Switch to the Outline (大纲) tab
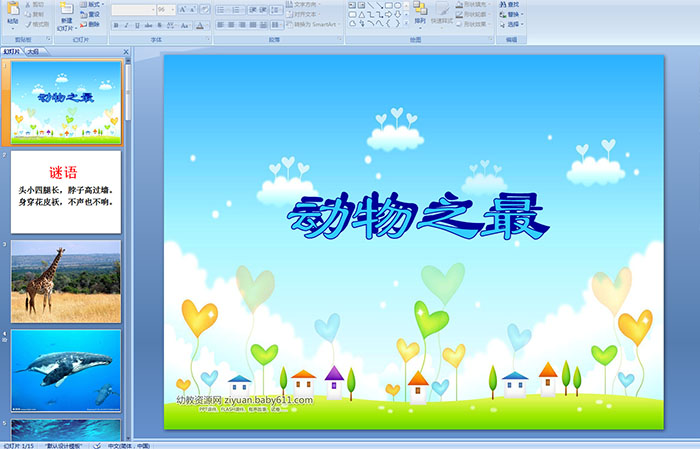This screenshot has height=449, width=700. 33,52
